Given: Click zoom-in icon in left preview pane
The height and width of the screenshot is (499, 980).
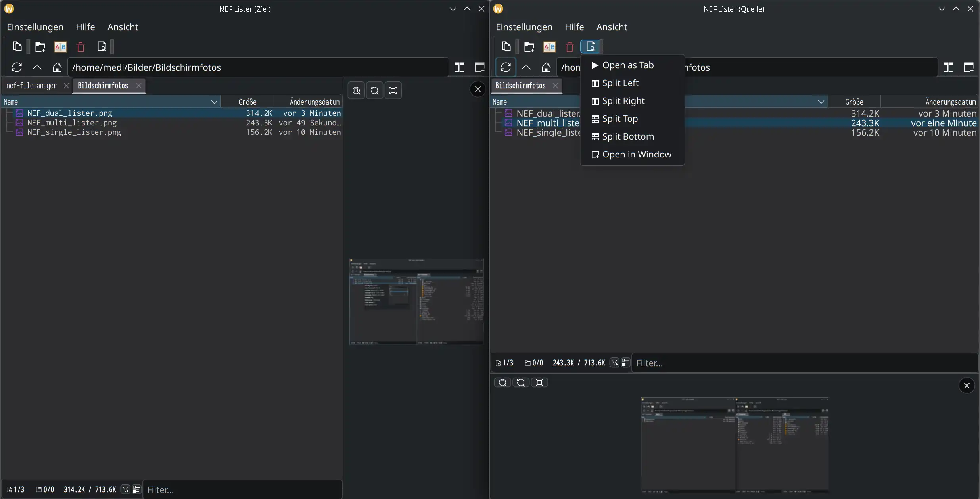Looking at the screenshot, I should (x=356, y=90).
